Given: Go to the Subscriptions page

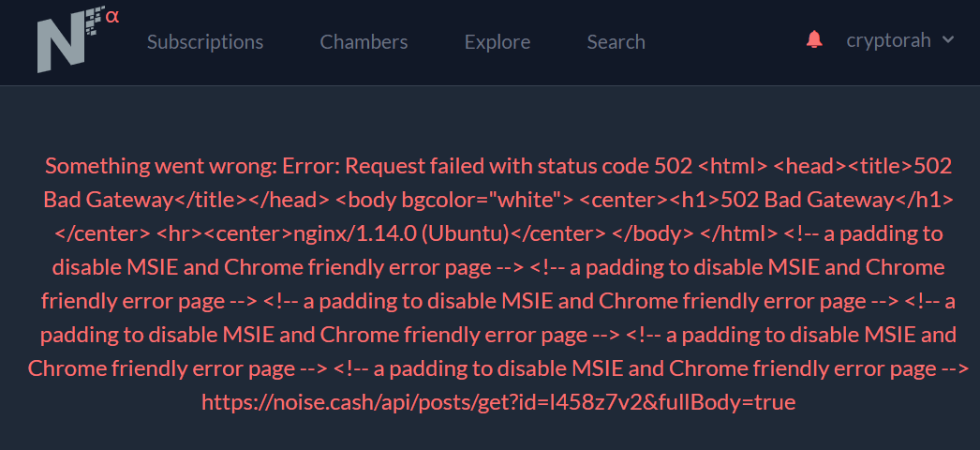Looking at the screenshot, I should [x=205, y=42].
